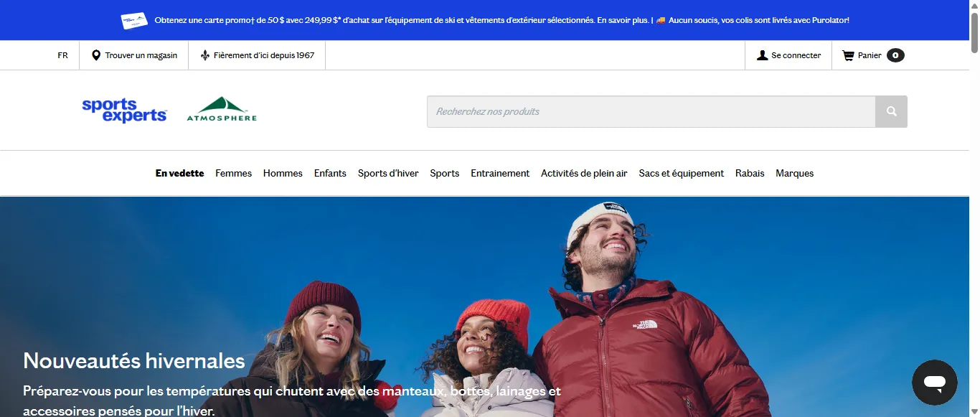
Task: Click the user profile icon
Action: [x=762, y=55]
